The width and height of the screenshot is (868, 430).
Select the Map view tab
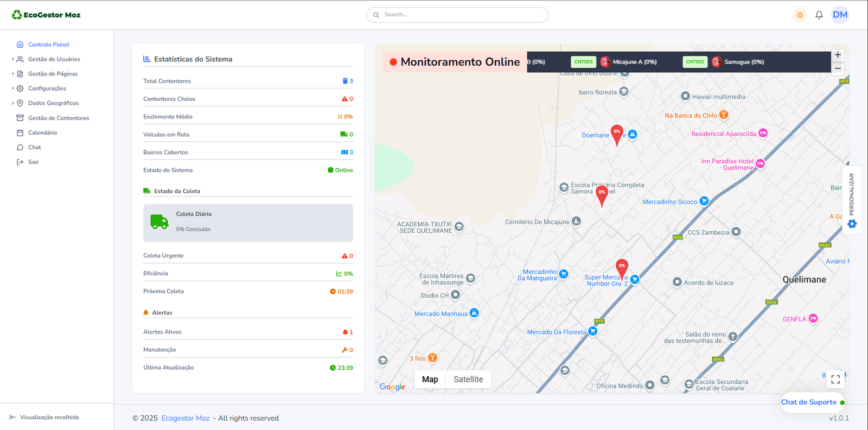coord(430,380)
